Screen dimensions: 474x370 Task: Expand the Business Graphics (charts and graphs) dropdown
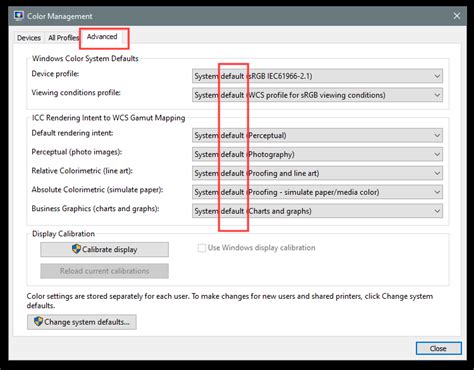click(317, 211)
